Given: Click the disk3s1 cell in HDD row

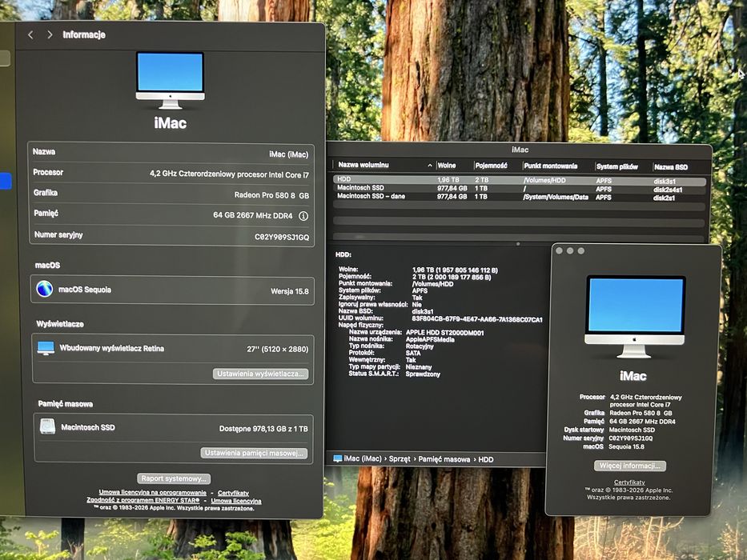Looking at the screenshot, I should tap(665, 182).
